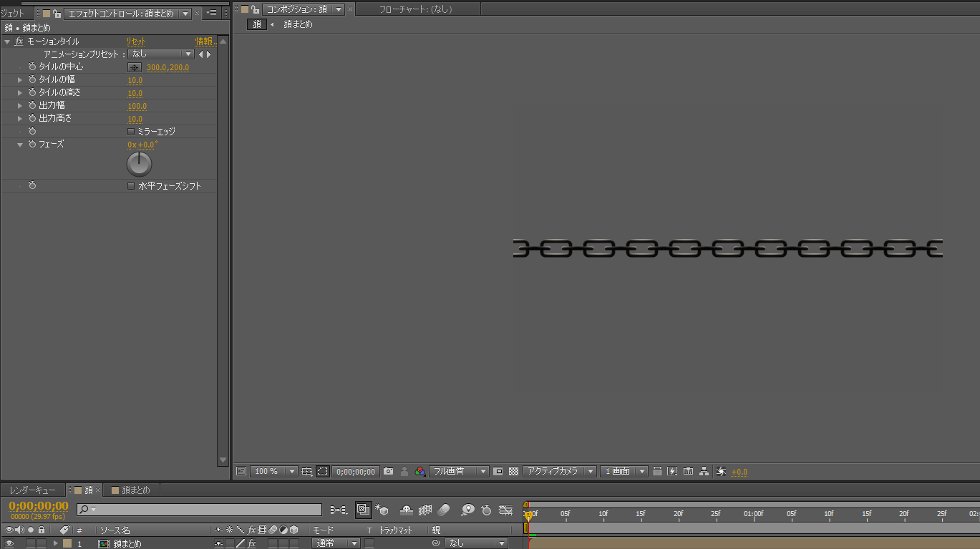The width and height of the screenshot is (980, 549).
Task: Toggle the fx icon of モーションタイル effect
Action: click(x=19, y=42)
